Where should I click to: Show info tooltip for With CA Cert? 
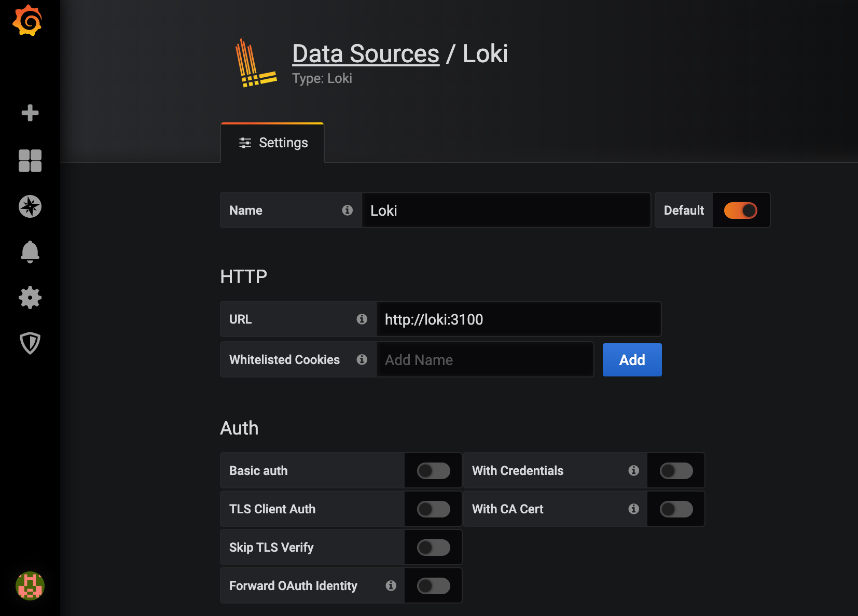(x=634, y=509)
